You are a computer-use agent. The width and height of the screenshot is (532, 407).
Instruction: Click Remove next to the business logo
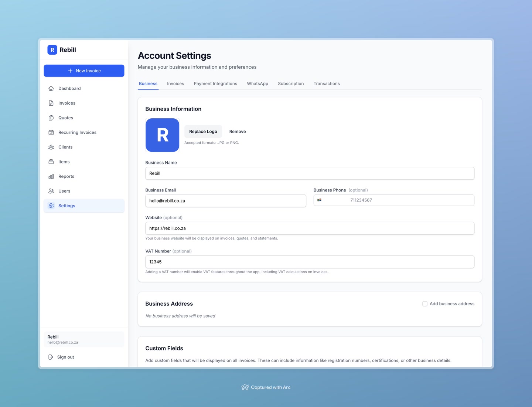(x=237, y=131)
